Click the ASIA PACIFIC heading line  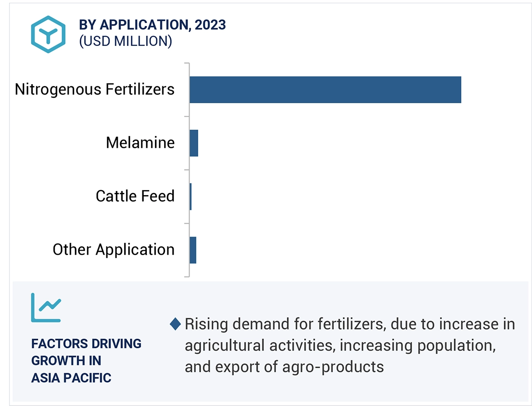(x=71, y=378)
